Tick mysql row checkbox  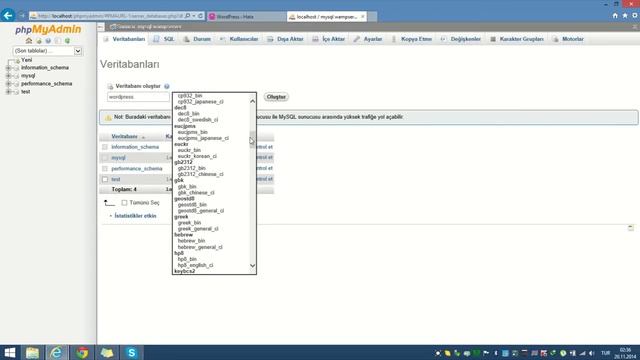105,158
